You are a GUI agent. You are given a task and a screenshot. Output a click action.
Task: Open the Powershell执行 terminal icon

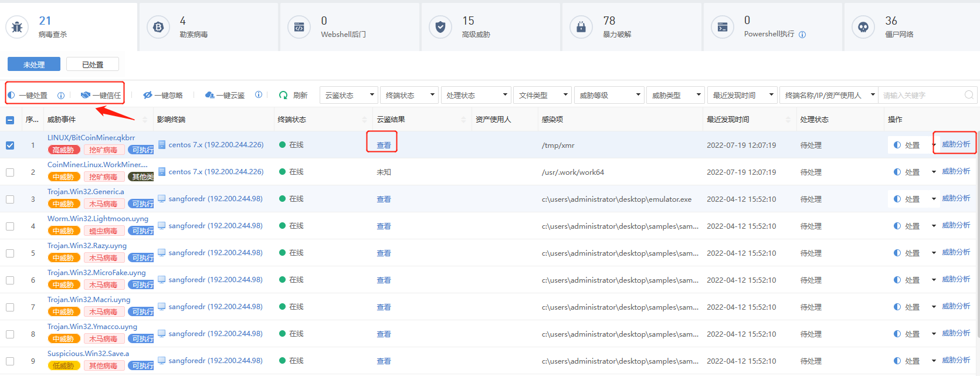723,27
